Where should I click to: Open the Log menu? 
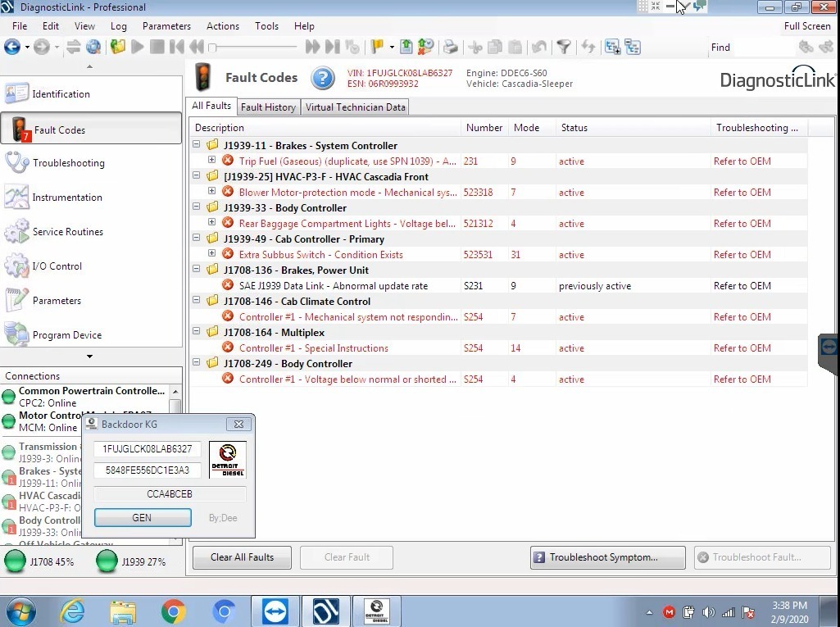pyautogui.click(x=118, y=25)
